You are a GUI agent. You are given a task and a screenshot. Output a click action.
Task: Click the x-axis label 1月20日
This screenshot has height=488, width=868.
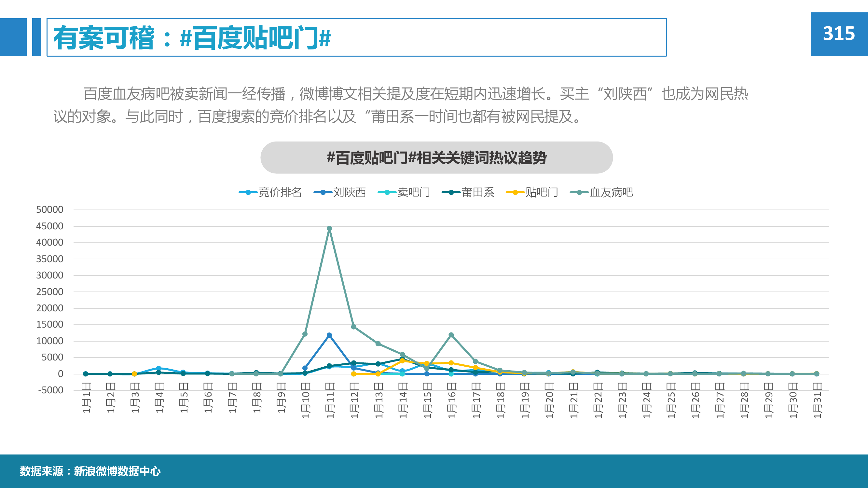pos(549,400)
